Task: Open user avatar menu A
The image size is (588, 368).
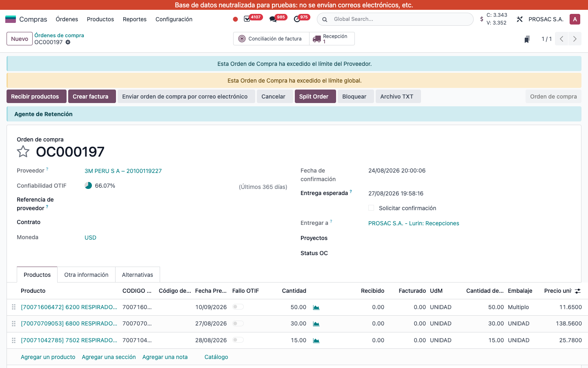Action: (x=575, y=19)
